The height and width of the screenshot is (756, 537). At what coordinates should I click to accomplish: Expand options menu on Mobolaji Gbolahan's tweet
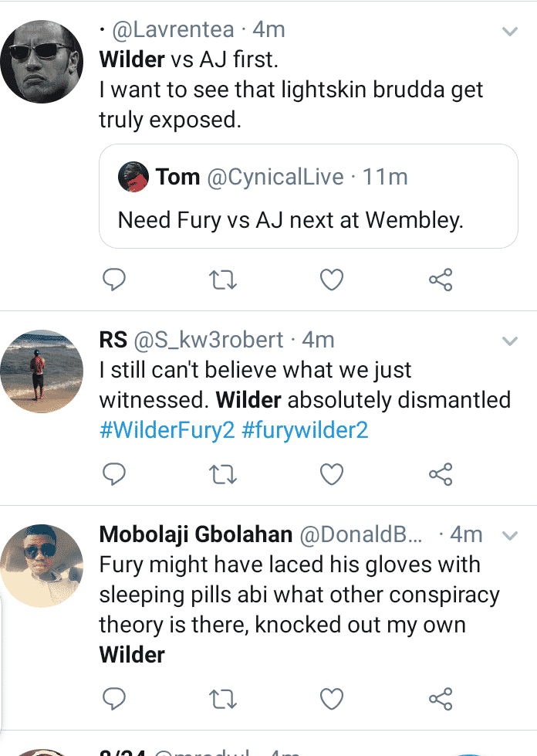(509, 535)
